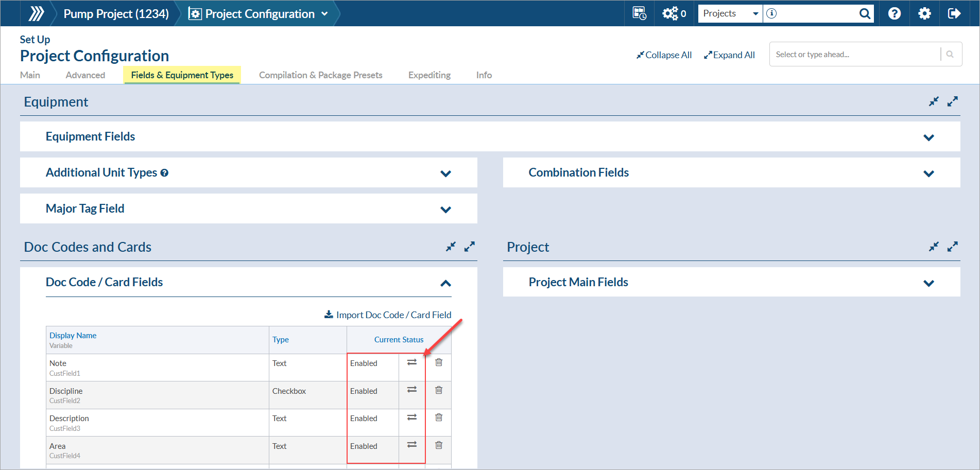Open the Compilation & Package Presets tab
The width and height of the screenshot is (980, 470).
click(x=321, y=75)
